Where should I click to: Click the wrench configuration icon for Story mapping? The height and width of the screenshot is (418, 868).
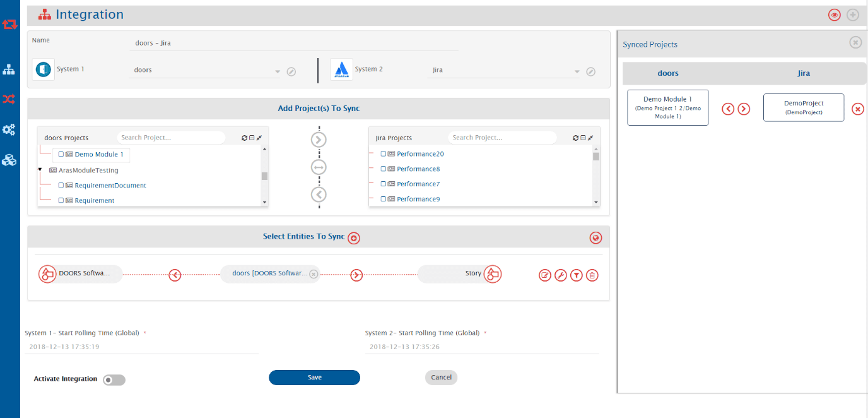pos(560,275)
